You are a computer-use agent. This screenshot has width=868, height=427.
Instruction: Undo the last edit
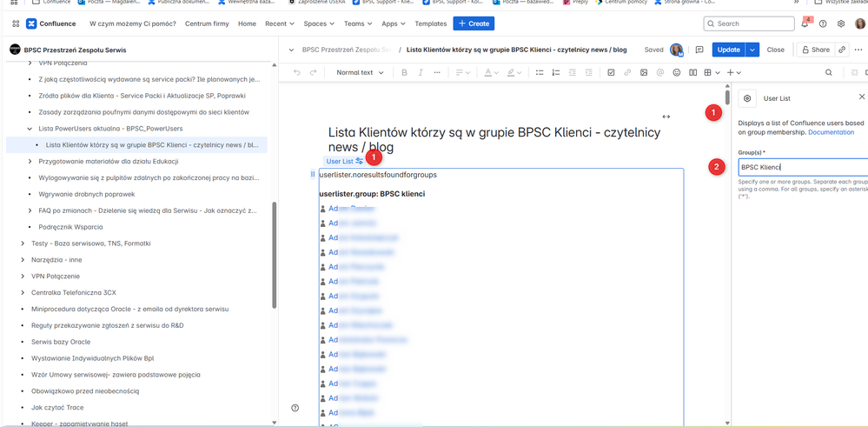point(296,72)
